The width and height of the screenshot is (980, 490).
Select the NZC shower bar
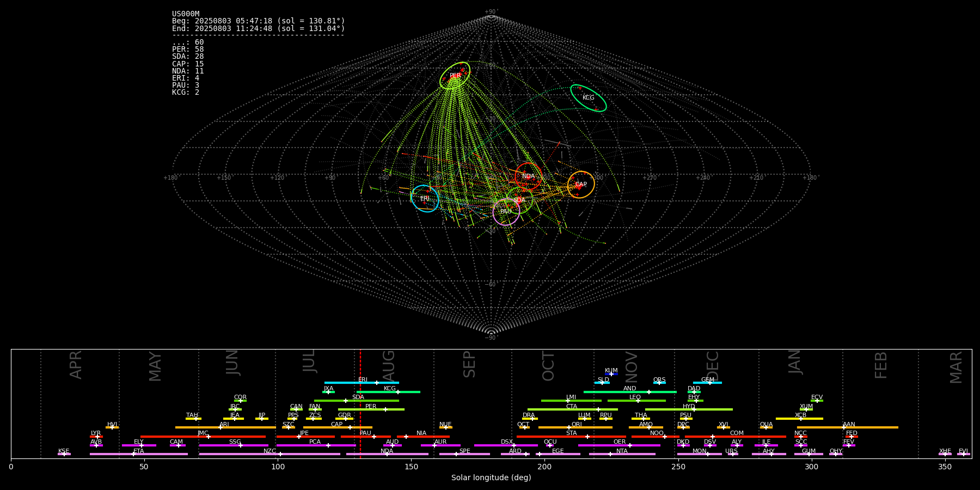pyautogui.click(x=269, y=454)
